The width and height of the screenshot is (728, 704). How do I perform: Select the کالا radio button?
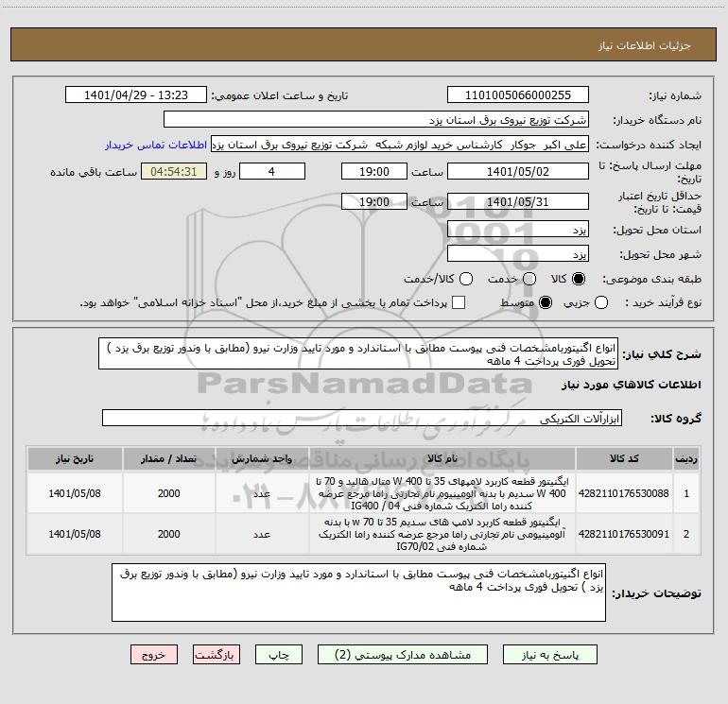click(579, 279)
